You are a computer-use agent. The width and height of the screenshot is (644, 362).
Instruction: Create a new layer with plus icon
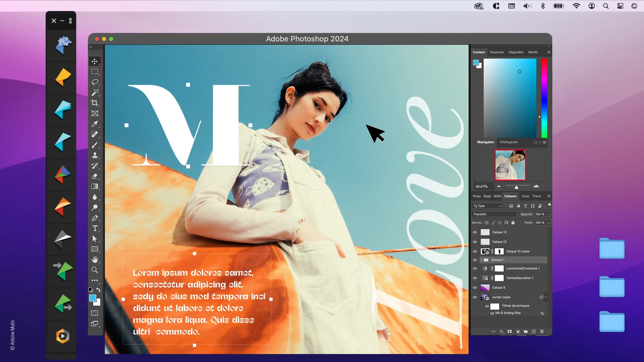[534, 331]
